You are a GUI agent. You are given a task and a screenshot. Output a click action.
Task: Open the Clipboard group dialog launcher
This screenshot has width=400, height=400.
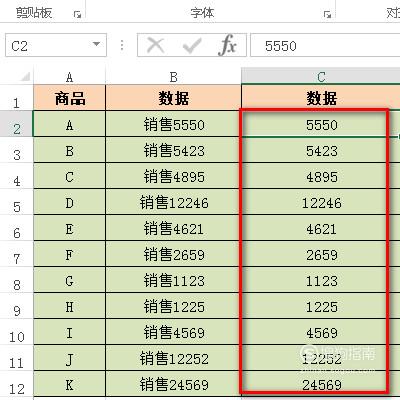(77, 14)
